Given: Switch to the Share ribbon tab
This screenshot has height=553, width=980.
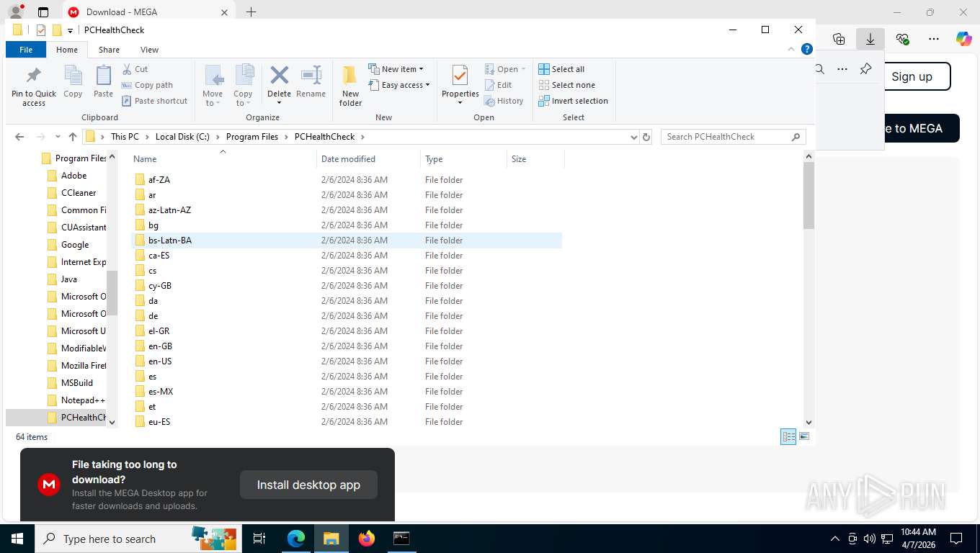Looking at the screenshot, I should pyautogui.click(x=109, y=50).
